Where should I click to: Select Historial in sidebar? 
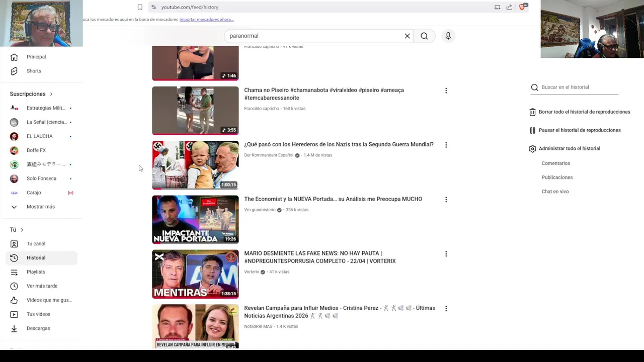(41, 258)
